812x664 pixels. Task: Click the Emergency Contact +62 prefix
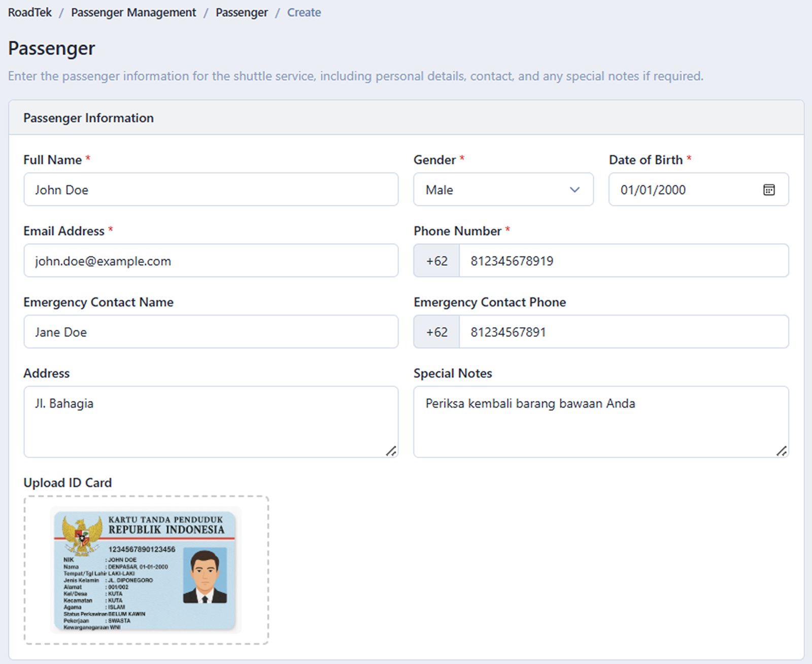(x=436, y=332)
